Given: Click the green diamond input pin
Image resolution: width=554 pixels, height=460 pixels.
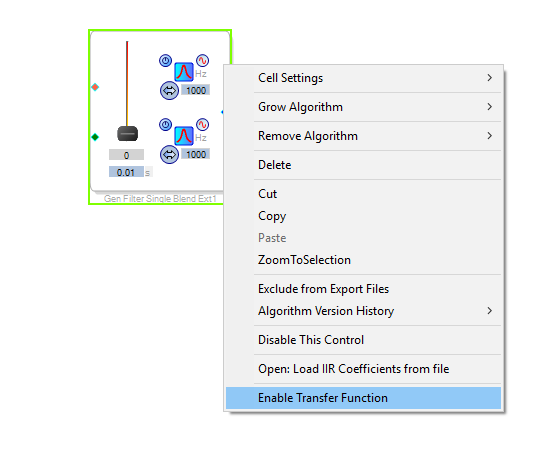Looking at the screenshot, I should click(x=95, y=137).
